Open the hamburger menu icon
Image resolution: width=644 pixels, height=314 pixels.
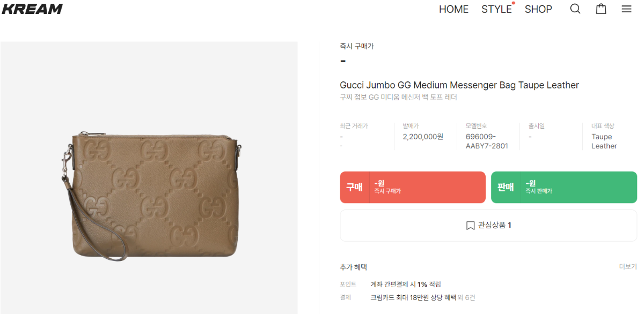click(x=626, y=9)
